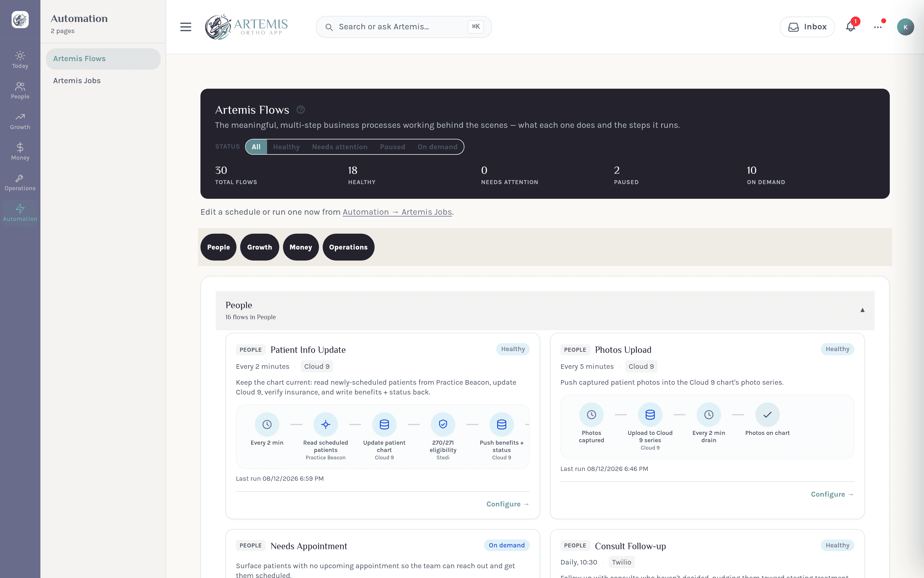Jump to the Money category pill
This screenshot has width=924, height=578.
(301, 247)
